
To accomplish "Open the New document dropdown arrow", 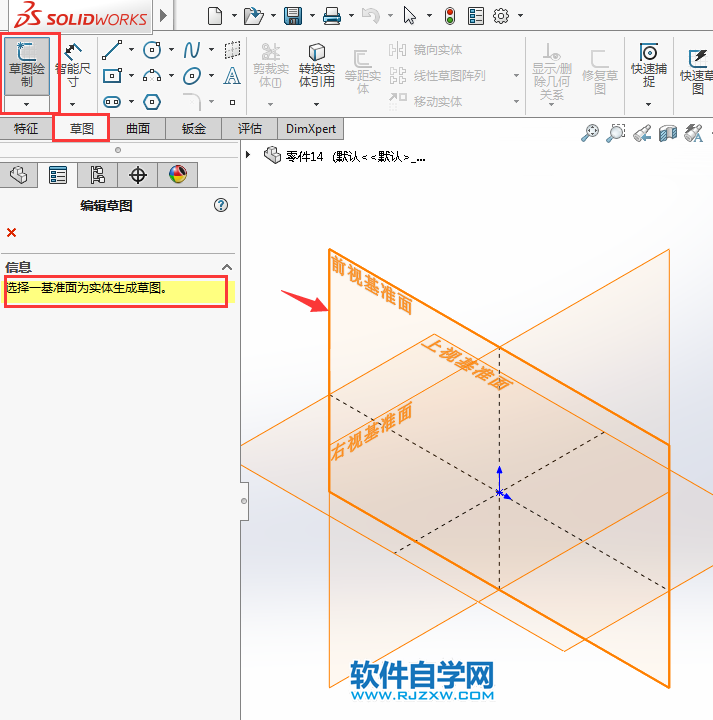I will coord(234,16).
